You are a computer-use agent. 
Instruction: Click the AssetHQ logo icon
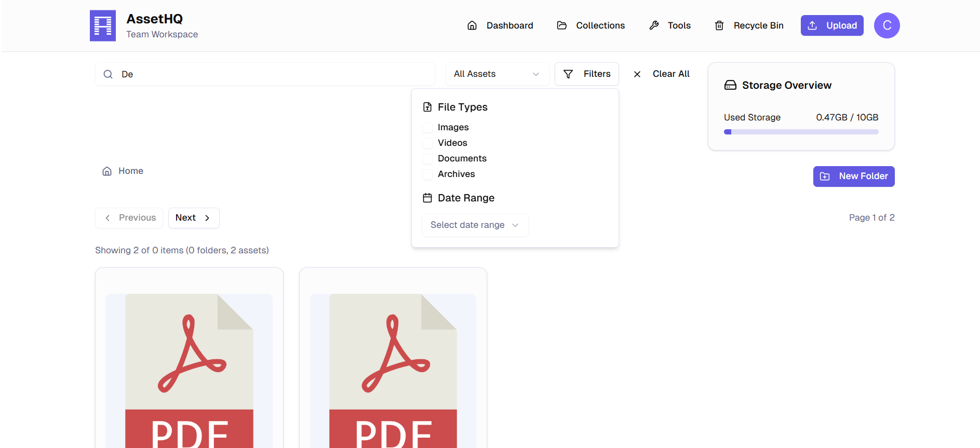(103, 25)
